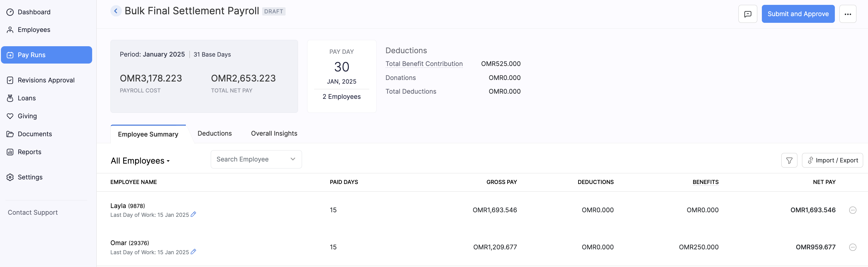Click Total Benefit Contribution label

(x=424, y=64)
